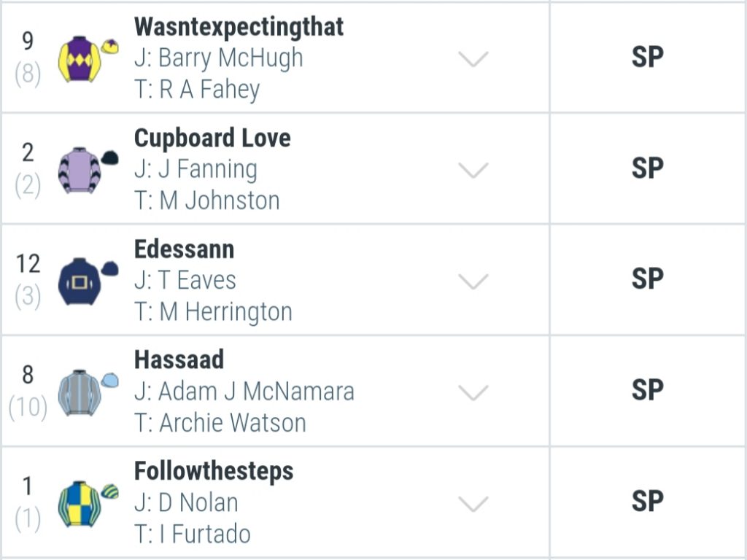Expand Edessann's form details chevron
This screenshot has width=747, height=560.
pyautogui.click(x=473, y=281)
